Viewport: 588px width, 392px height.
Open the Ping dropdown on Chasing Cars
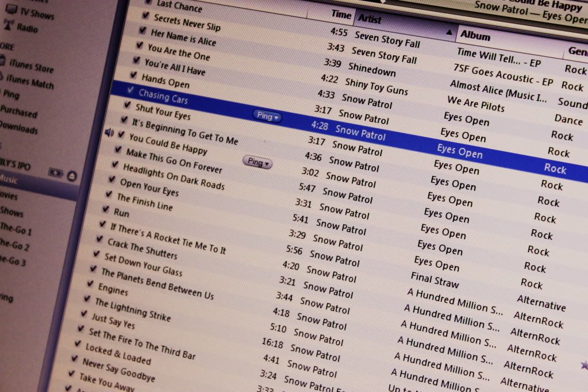click(x=267, y=116)
